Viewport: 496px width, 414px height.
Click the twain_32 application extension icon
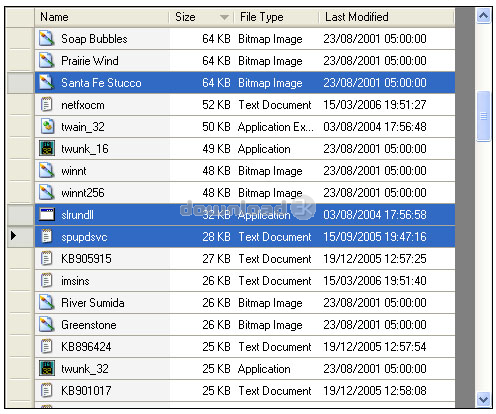[x=47, y=127]
